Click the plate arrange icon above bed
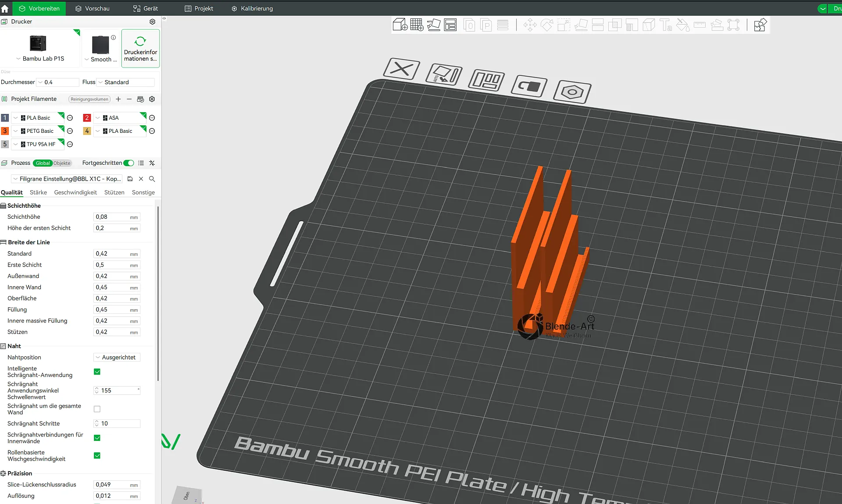 pyautogui.click(x=486, y=81)
